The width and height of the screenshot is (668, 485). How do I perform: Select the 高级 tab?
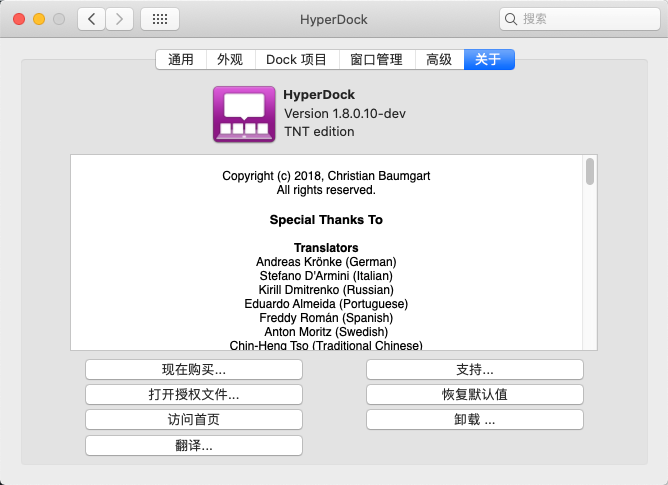click(439, 60)
